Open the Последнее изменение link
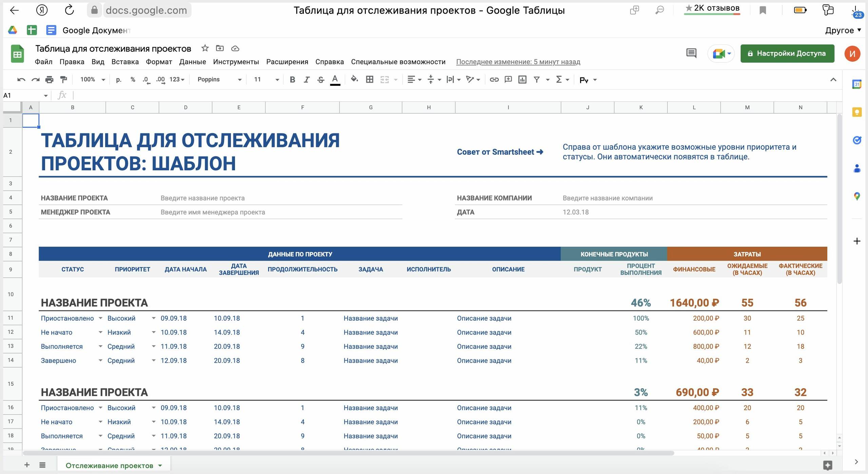Screen dimensions: 868x474 [x=518, y=62]
